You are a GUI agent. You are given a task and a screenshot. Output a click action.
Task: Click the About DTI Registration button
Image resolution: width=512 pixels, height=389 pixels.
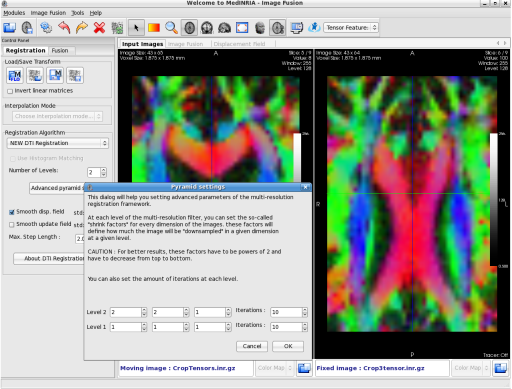[x=49, y=258]
